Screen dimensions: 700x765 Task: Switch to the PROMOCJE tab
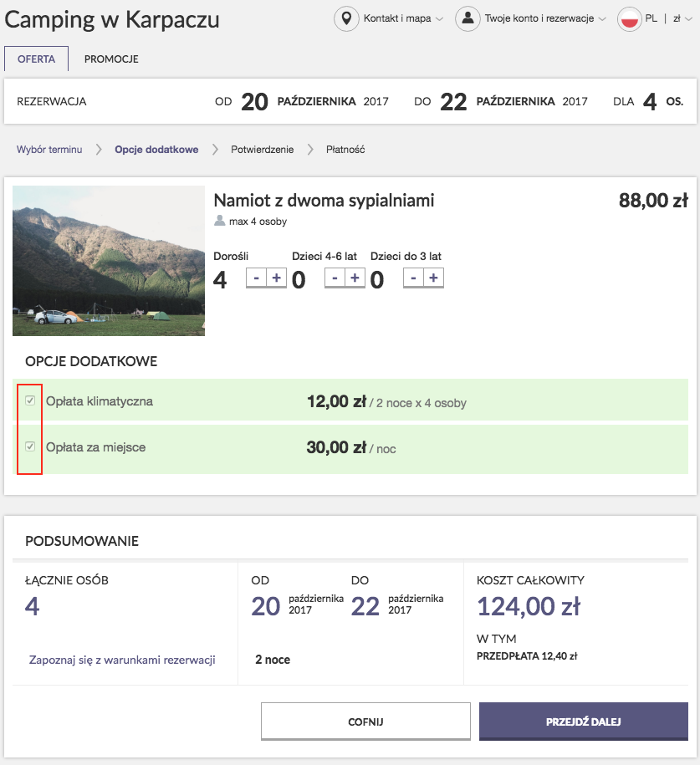[x=111, y=59]
